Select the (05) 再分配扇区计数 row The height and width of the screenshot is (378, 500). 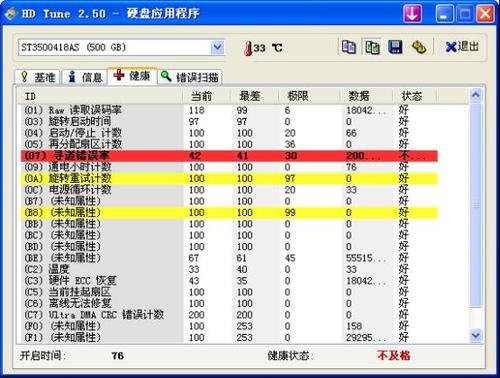pyautogui.click(x=229, y=144)
